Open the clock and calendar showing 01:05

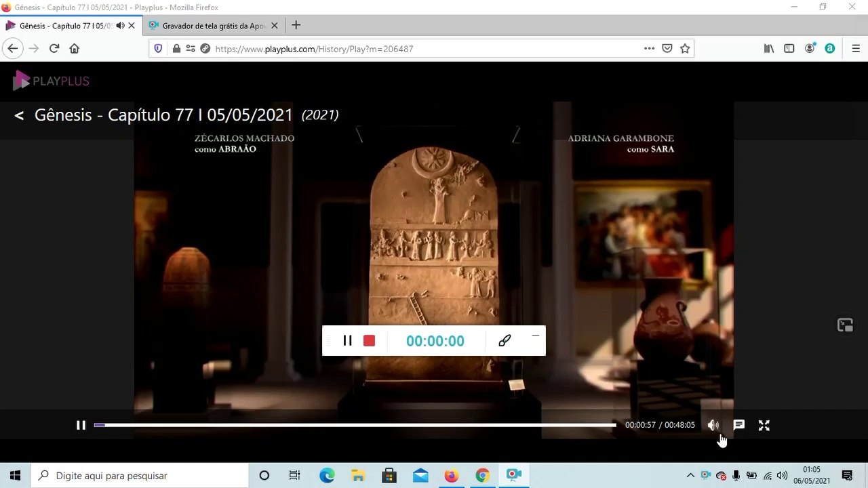click(811, 475)
